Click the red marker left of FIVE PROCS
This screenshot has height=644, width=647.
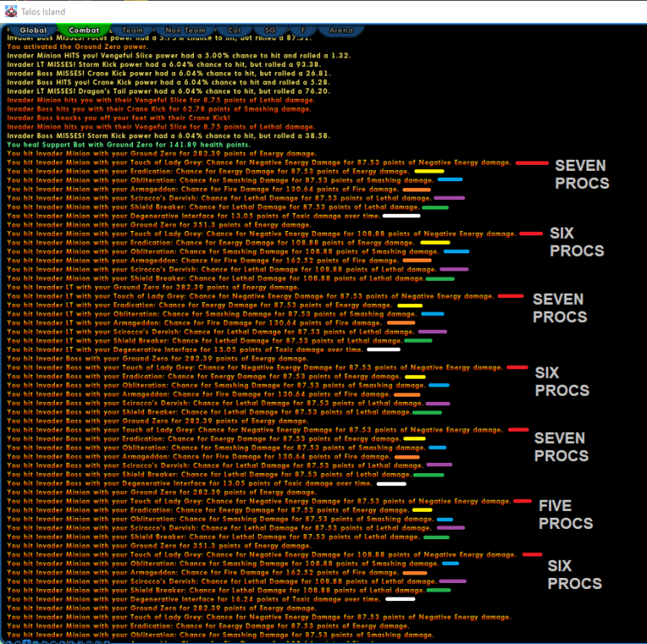[x=523, y=501]
